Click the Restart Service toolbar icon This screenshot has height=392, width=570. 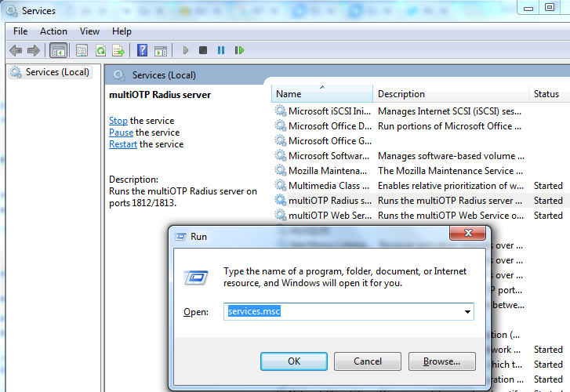239,50
